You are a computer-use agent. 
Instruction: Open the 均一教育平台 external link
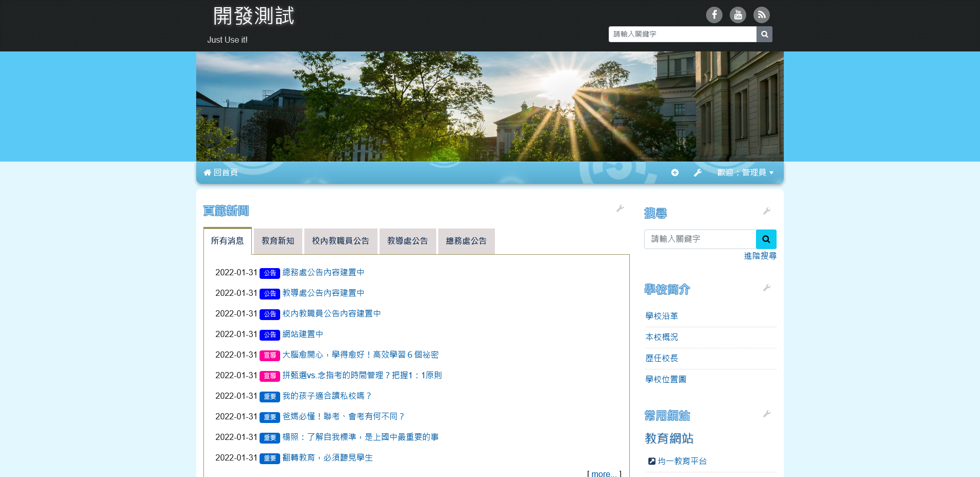coord(681,461)
